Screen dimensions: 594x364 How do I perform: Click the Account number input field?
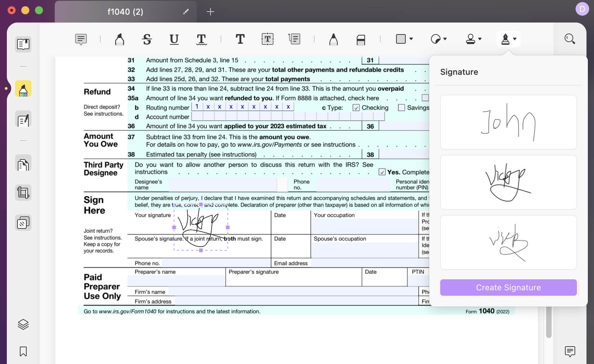(x=288, y=117)
